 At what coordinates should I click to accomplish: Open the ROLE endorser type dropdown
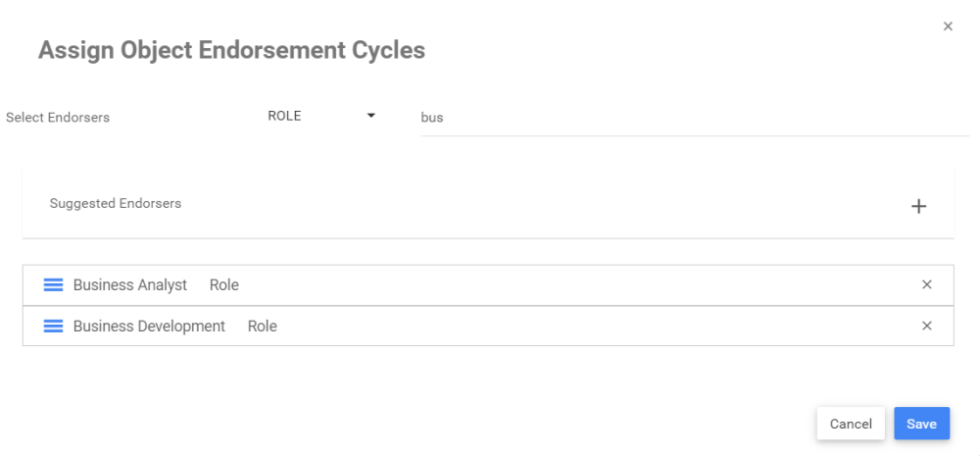pos(320,116)
